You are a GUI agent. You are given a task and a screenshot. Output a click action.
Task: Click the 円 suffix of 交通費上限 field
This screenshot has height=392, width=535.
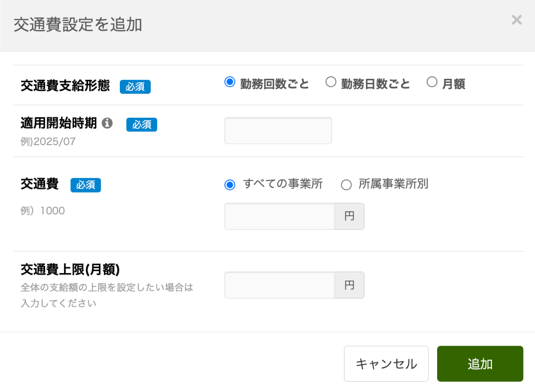click(x=349, y=285)
